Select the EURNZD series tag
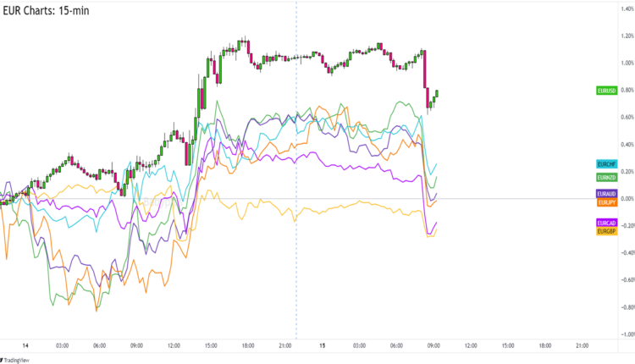 tap(606, 177)
